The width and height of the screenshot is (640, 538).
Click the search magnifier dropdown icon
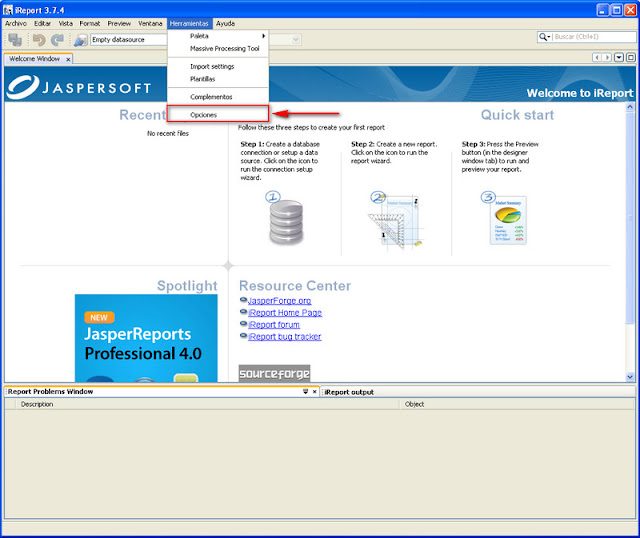(544, 37)
